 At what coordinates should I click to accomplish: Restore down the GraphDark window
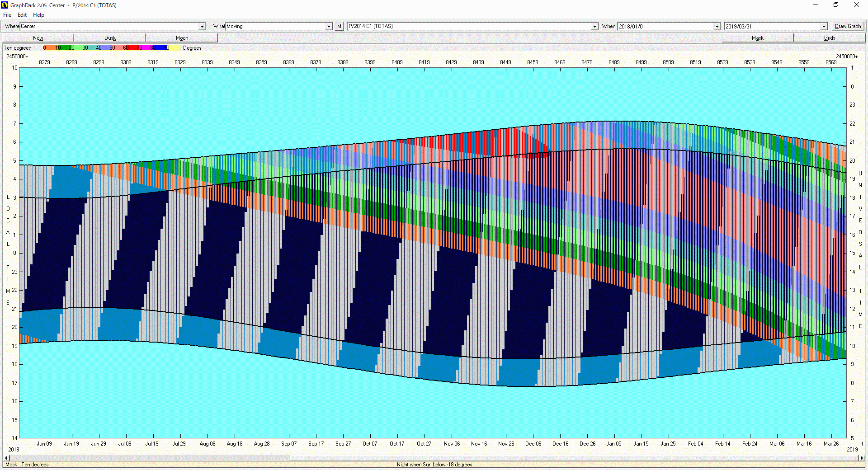(836, 5)
